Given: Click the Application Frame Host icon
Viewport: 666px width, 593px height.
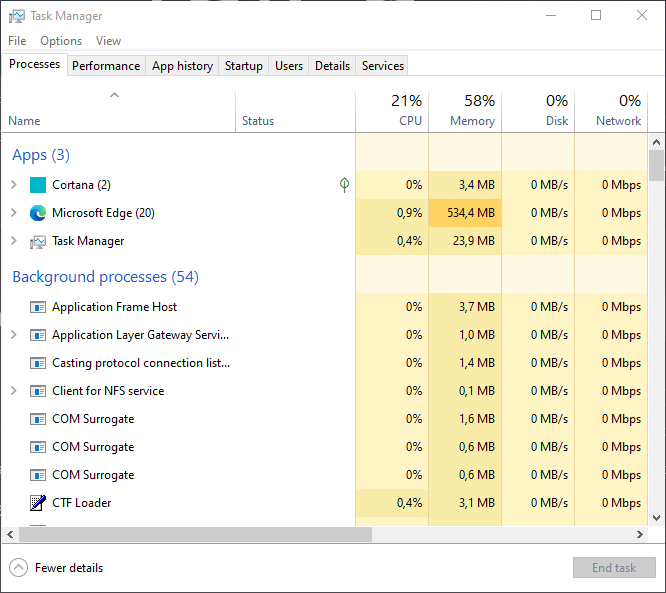Looking at the screenshot, I should point(38,307).
